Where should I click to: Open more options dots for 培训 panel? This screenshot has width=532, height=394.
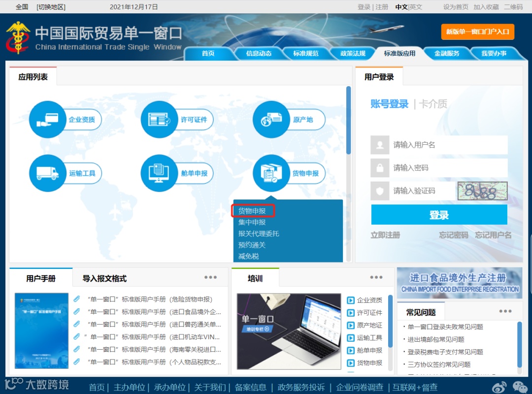[x=376, y=277]
